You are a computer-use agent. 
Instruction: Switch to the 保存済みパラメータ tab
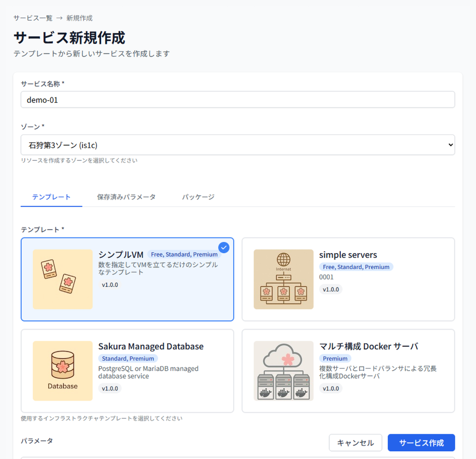(x=126, y=197)
